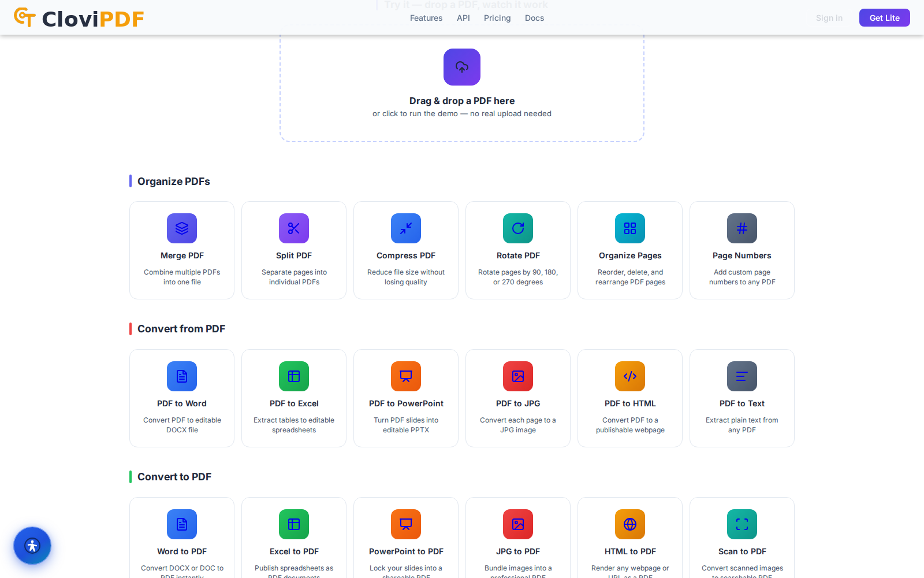The height and width of the screenshot is (578, 924).
Task: Click the Compress PDF card title
Action: tap(406, 255)
